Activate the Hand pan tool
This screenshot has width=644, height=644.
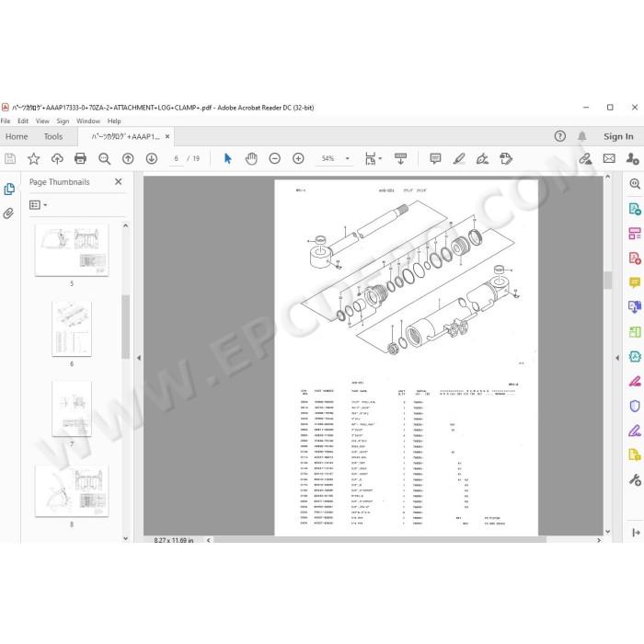click(x=251, y=158)
